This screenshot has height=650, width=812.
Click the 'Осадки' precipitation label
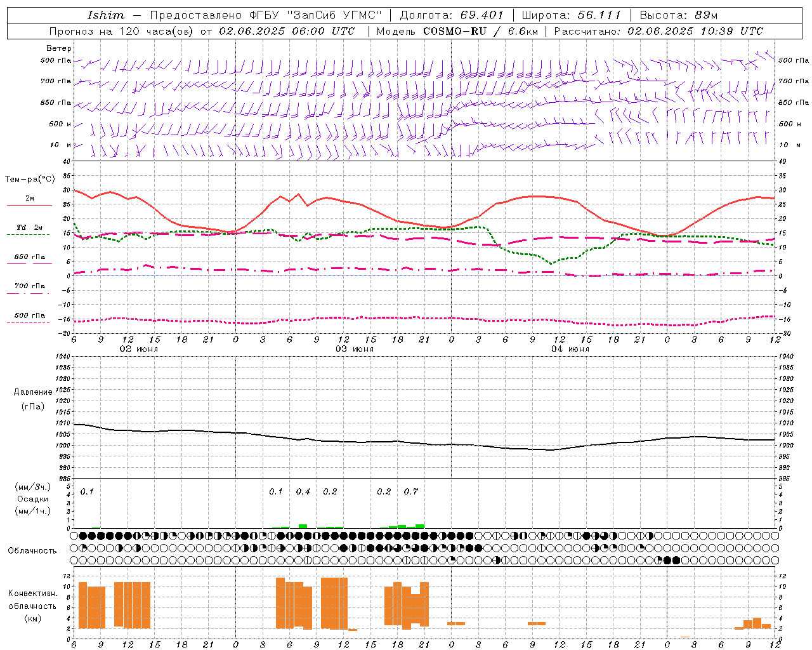(33, 499)
